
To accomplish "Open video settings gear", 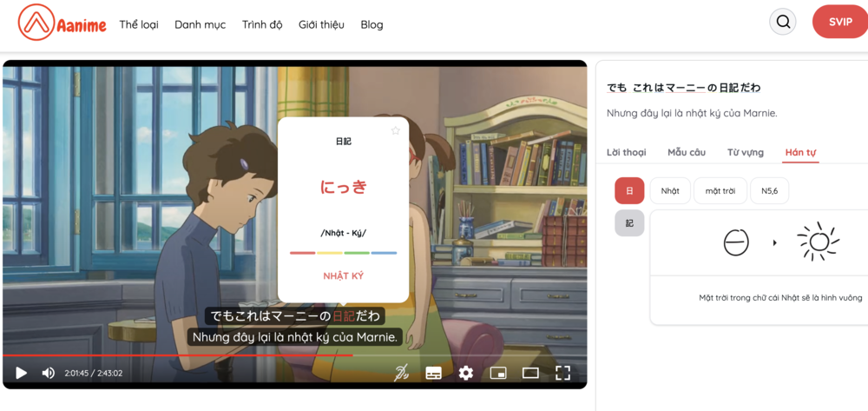I will click(x=466, y=373).
